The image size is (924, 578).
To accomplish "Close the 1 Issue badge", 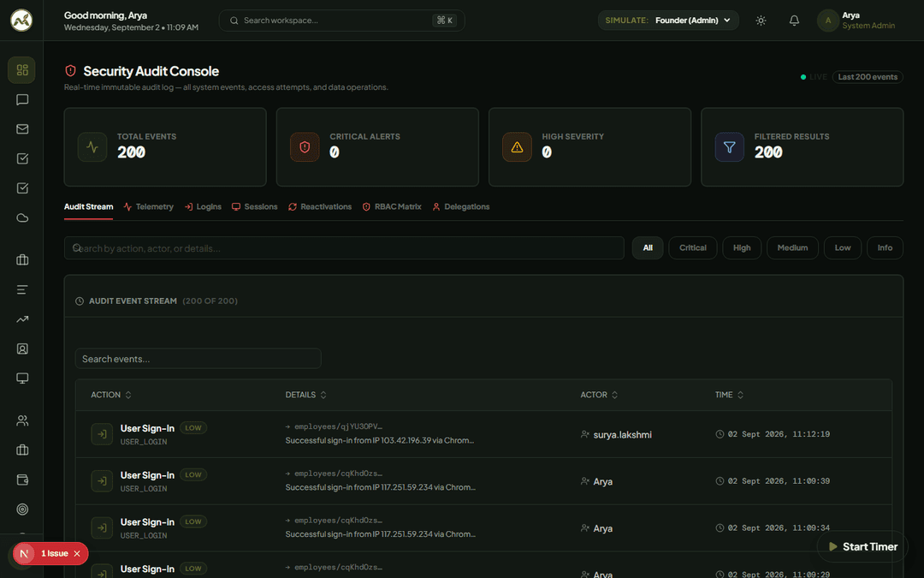I will tap(77, 554).
